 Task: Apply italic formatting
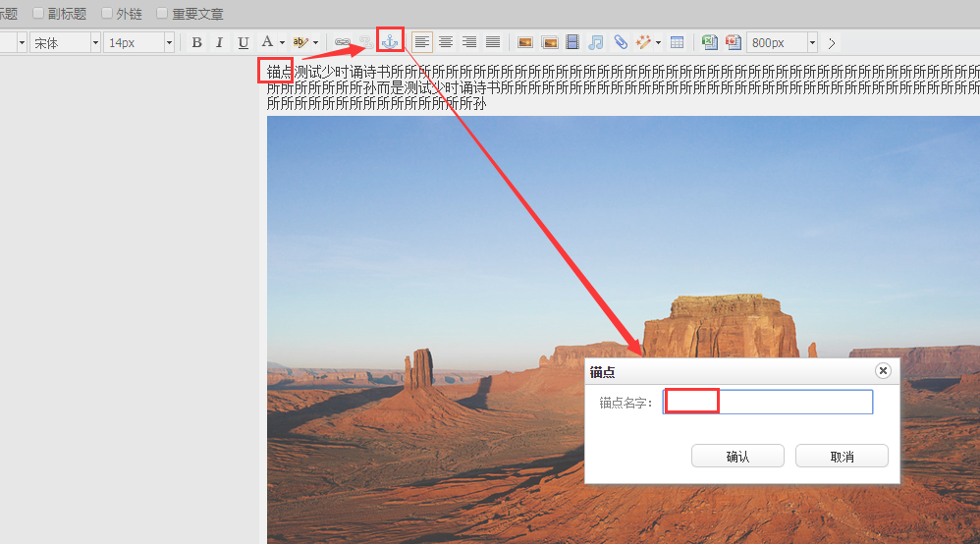pyautogui.click(x=219, y=42)
